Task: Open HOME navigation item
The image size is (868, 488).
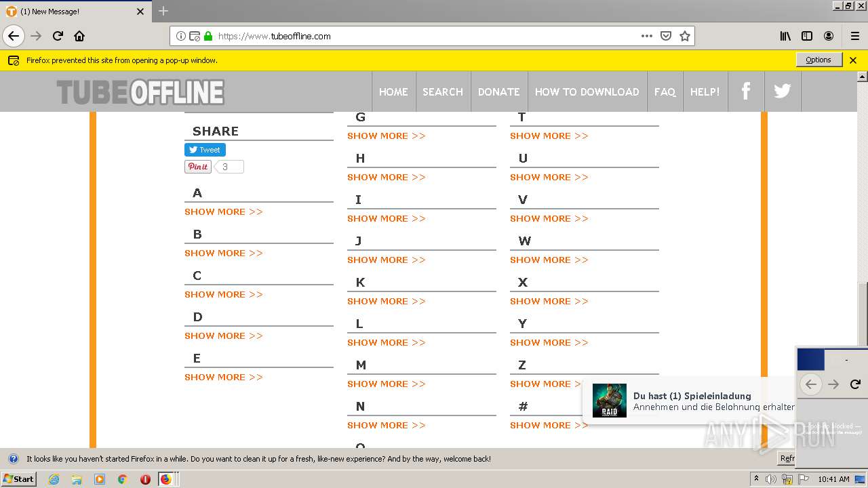Action: tap(393, 91)
